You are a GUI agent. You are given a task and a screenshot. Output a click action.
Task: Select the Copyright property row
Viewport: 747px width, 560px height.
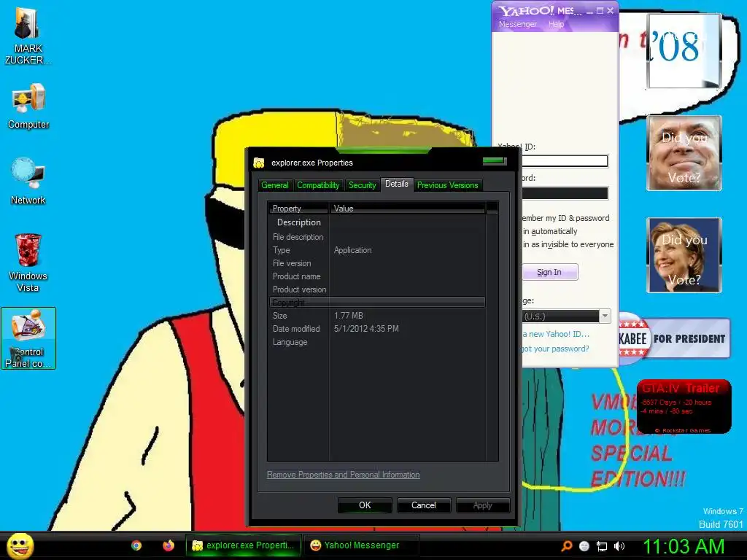[x=377, y=303]
